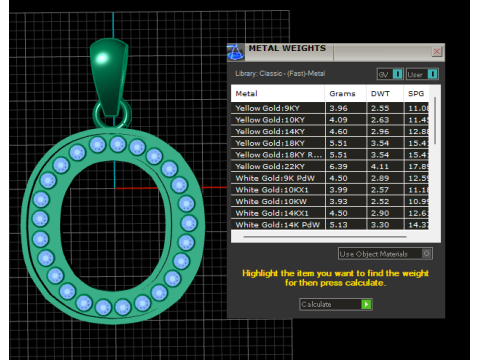Select the green pendant bail in viewport
The height and width of the screenshot is (360, 480).
click(109, 76)
